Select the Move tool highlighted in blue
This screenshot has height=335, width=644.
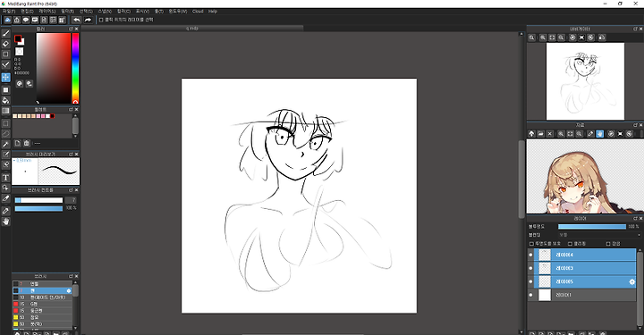point(5,77)
